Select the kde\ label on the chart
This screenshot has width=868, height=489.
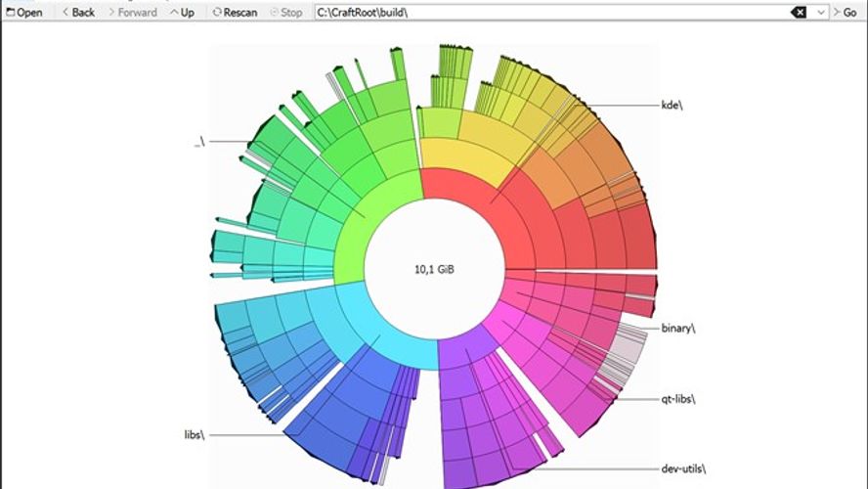coord(673,105)
